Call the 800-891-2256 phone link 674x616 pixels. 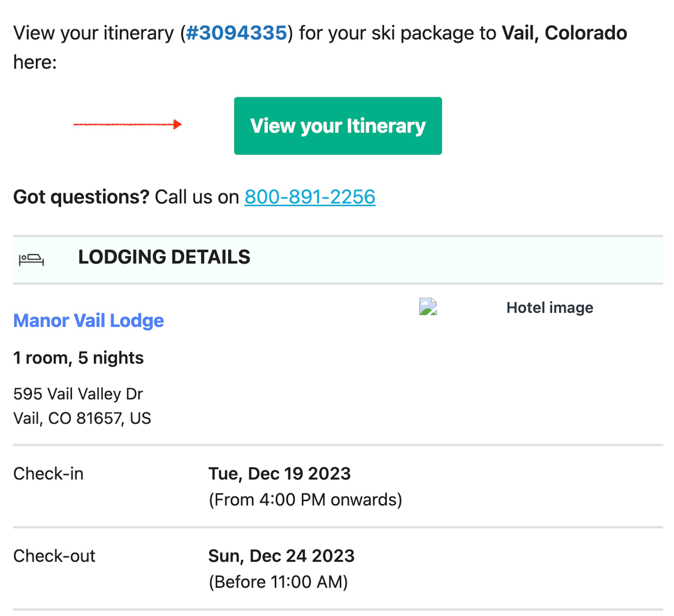click(x=310, y=197)
